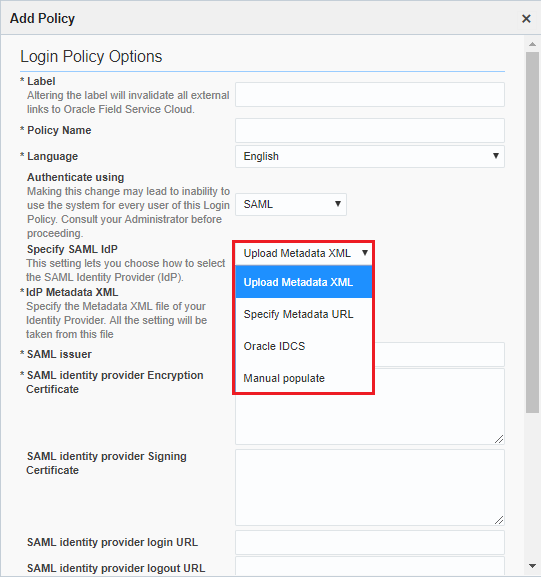The image size is (541, 577).
Task: Open the Language dropdown showing English
Action: [x=370, y=156]
